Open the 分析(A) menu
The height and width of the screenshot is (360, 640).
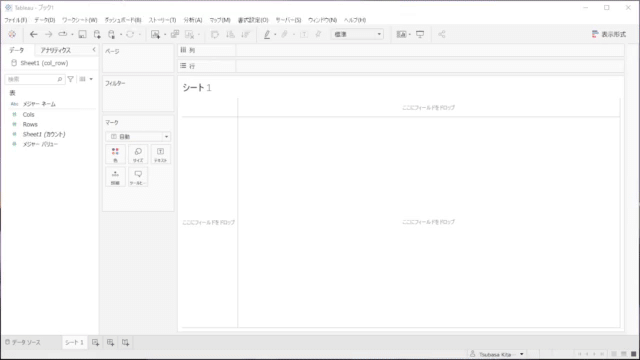click(x=193, y=20)
